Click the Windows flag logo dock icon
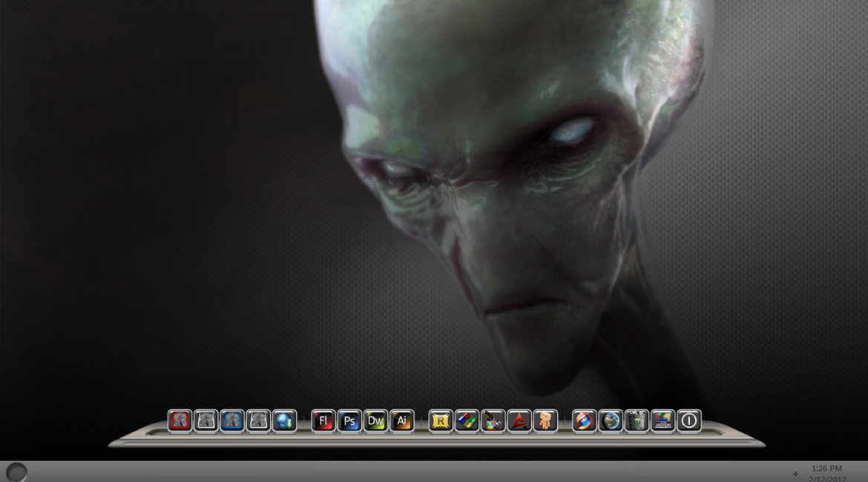This screenshot has height=482, width=868. click(467, 421)
